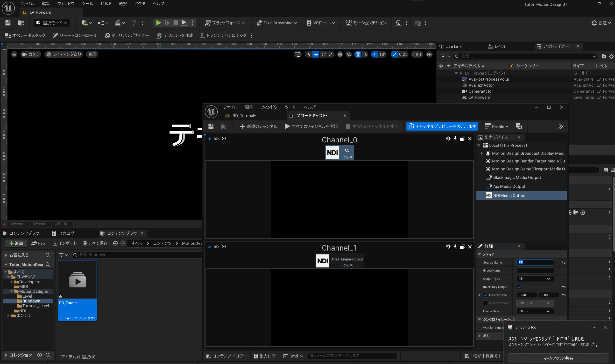This screenshot has width=615, height=364.
Task: Click the Source Name input field
Action: tap(535, 262)
